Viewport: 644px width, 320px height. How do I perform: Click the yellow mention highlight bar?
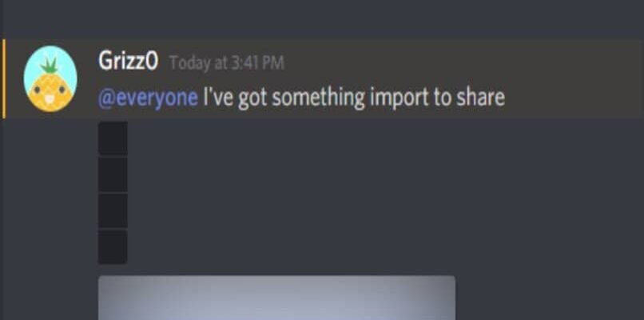[4, 79]
